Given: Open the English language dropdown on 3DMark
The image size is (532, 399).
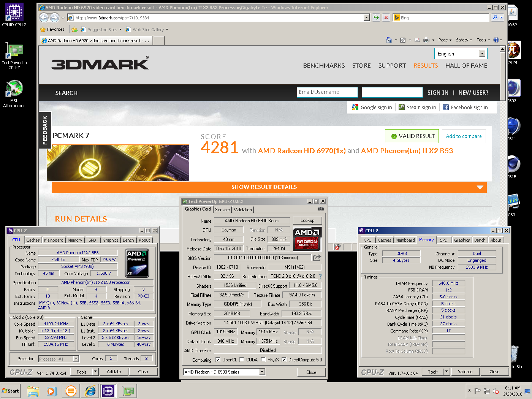Looking at the screenshot, I should [461, 54].
